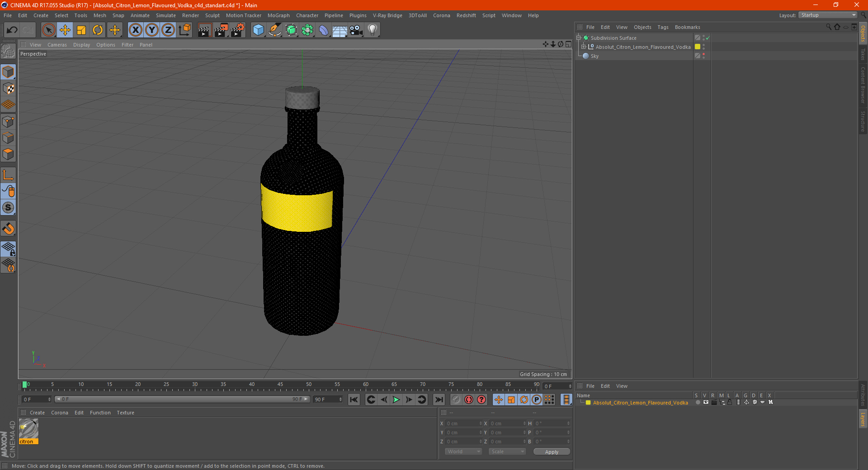Select the Sky object
The width and height of the screenshot is (868, 470).
(x=594, y=56)
